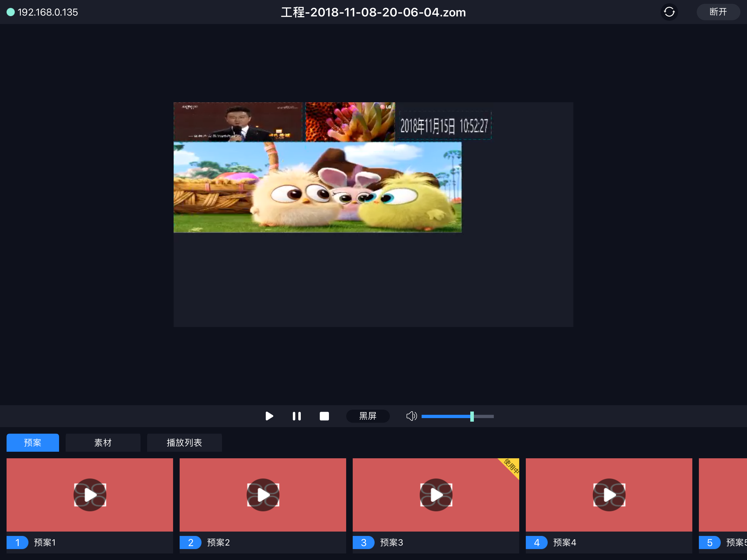This screenshot has height=560, width=747.
Task: Click the play icon on 预案4
Action: point(609,495)
